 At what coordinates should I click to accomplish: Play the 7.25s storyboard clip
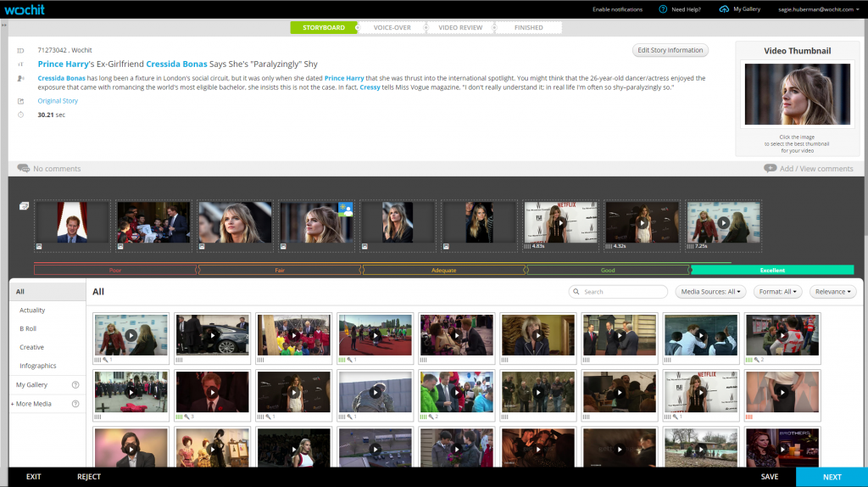(724, 223)
